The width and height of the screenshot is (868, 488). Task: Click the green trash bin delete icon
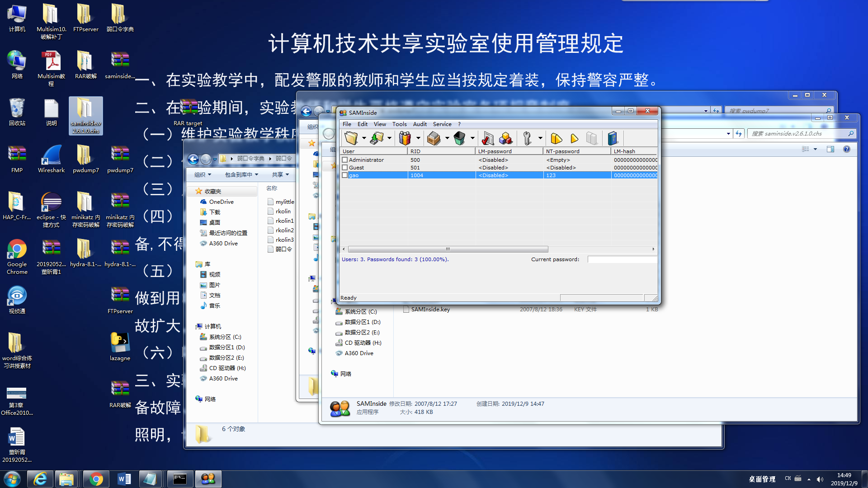pyautogui.click(x=459, y=138)
